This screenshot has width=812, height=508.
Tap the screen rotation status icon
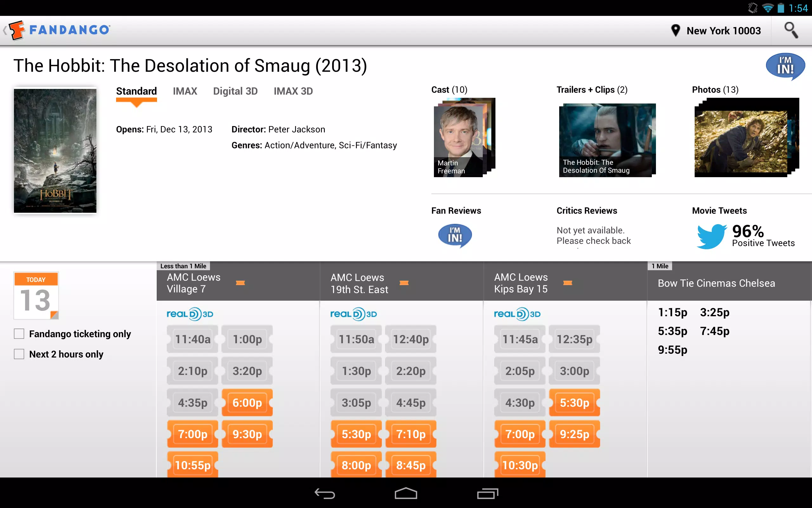[x=753, y=8]
